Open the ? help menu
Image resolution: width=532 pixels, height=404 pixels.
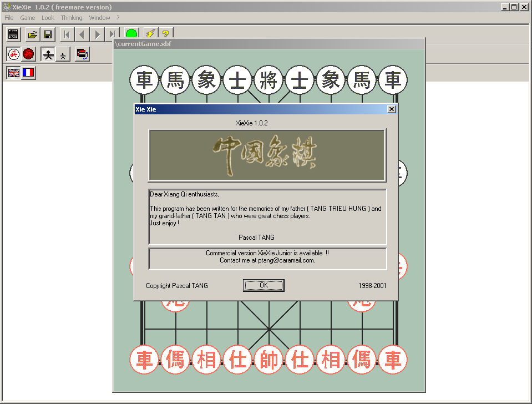pyautogui.click(x=118, y=18)
